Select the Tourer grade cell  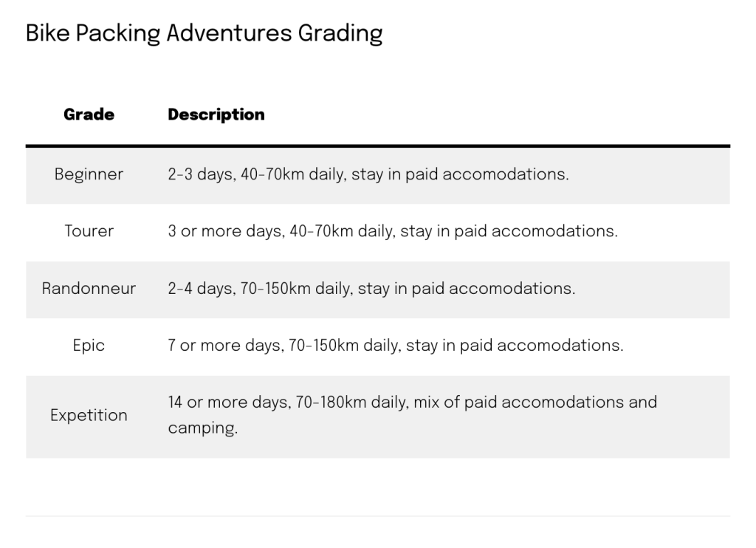(x=89, y=231)
